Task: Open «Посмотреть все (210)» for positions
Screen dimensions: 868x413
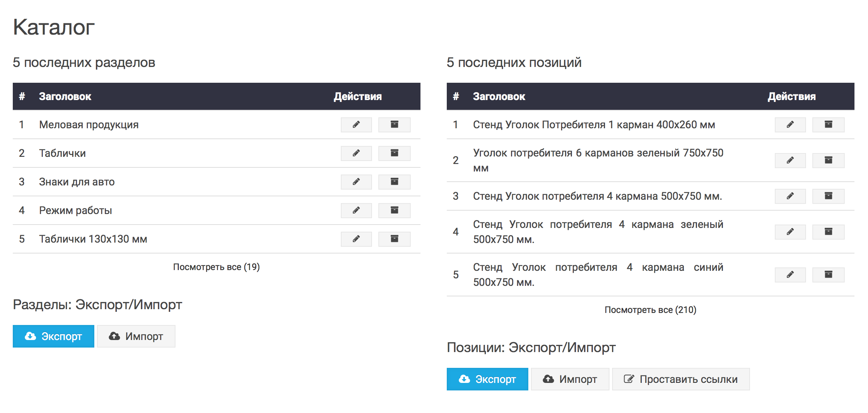Action: [650, 310]
